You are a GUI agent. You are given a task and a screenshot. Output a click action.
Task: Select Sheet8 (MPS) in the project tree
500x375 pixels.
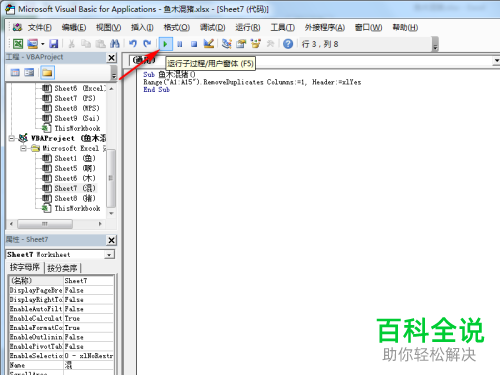[x=71, y=108]
